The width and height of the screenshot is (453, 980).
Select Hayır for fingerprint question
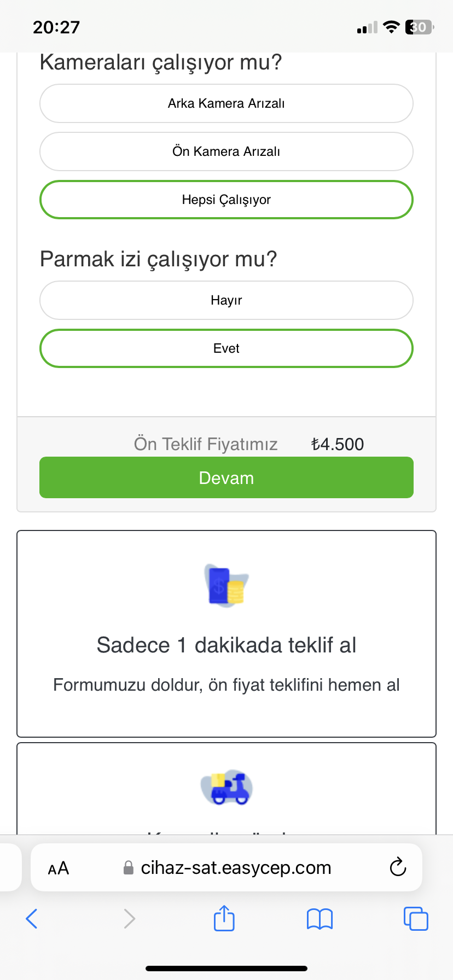point(226,300)
